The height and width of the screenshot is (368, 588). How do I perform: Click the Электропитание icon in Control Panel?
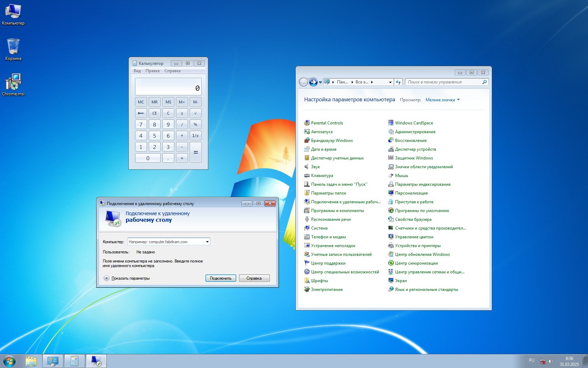click(x=307, y=289)
